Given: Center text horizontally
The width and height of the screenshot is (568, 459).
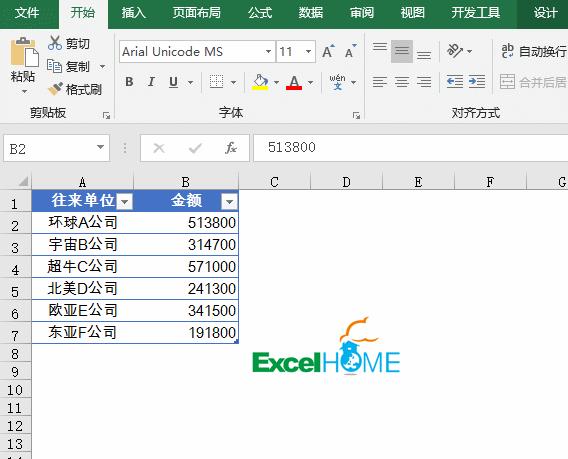Looking at the screenshot, I should click(402, 82).
